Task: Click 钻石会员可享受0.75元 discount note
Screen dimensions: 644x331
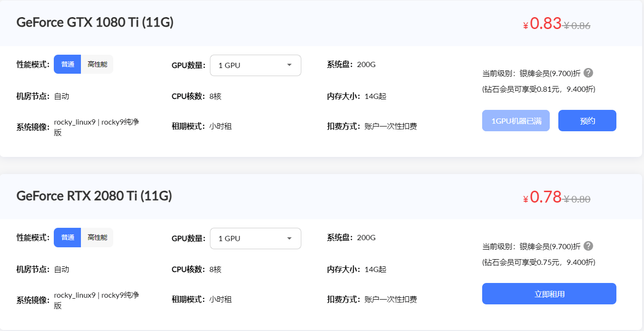Action: (x=539, y=262)
